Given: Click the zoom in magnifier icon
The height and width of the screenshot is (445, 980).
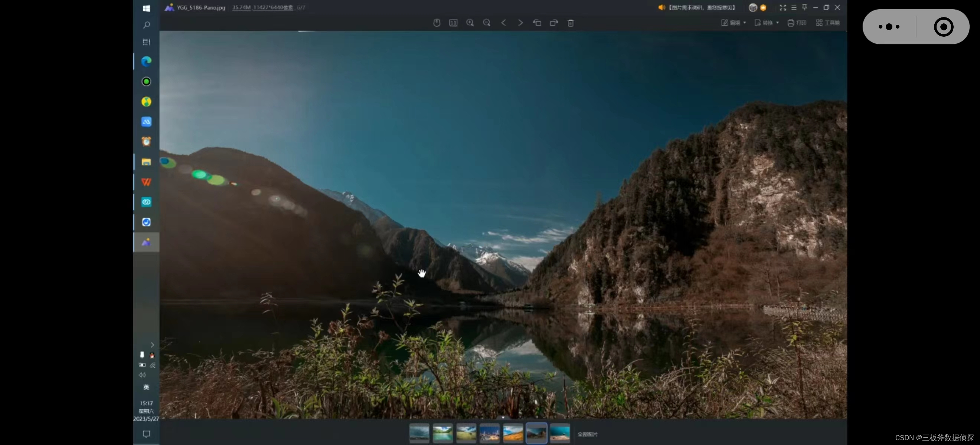Looking at the screenshot, I should [470, 23].
